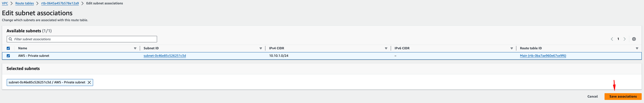Click the Cancel button
The height and width of the screenshot is (103, 644).
click(x=592, y=97)
